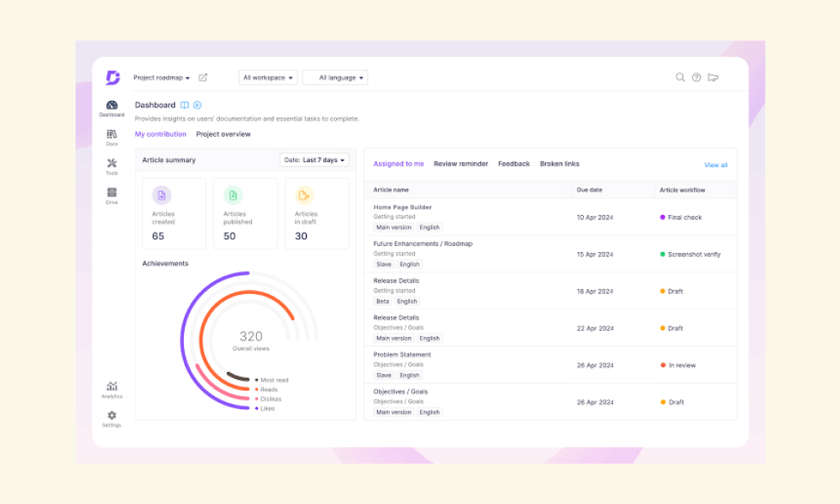Click the Articles in draft icon
840x504 pixels.
[x=304, y=196]
